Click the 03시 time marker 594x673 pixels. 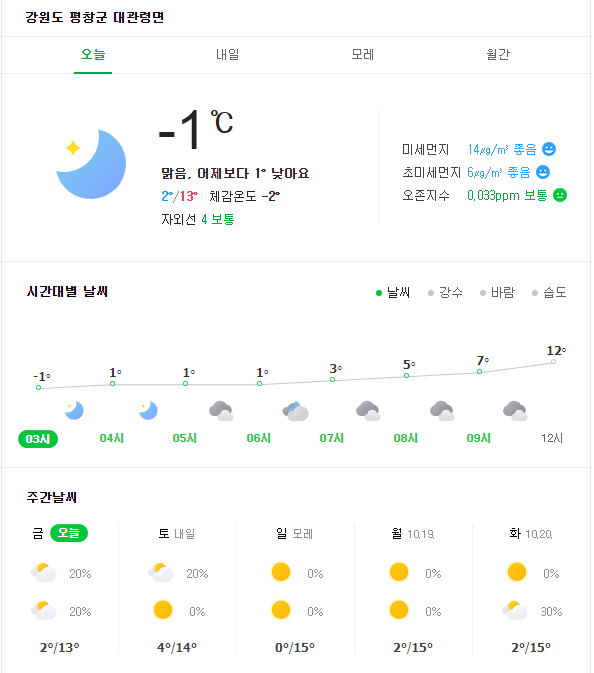click(x=38, y=439)
